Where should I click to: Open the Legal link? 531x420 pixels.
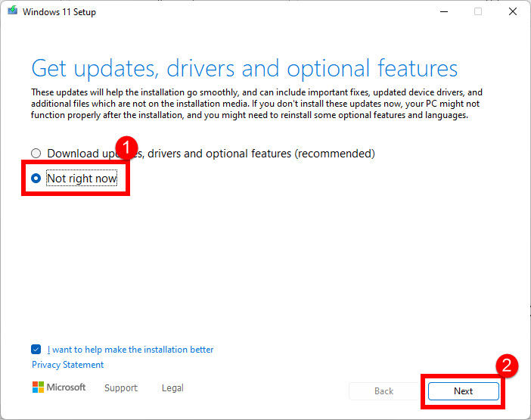tap(172, 387)
